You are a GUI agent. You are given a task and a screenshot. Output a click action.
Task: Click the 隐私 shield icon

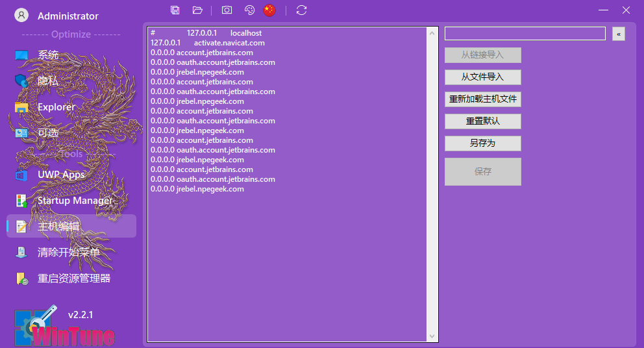pyautogui.click(x=21, y=81)
